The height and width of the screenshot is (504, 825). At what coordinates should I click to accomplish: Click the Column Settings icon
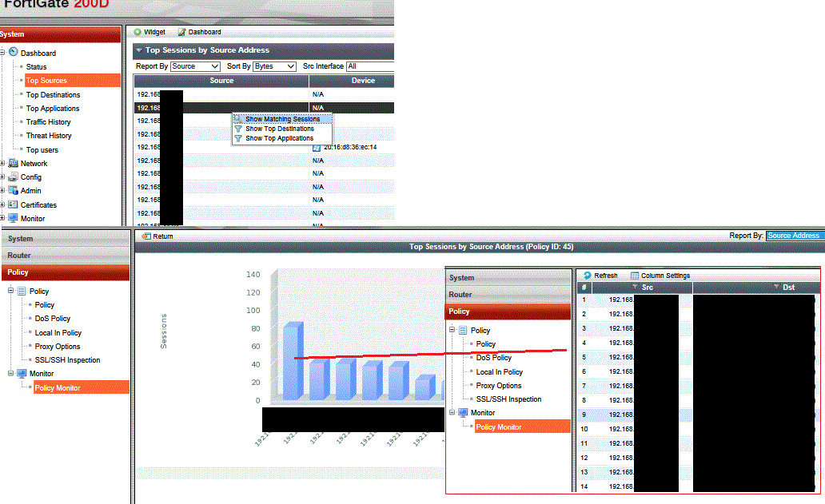[x=635, y=276]
